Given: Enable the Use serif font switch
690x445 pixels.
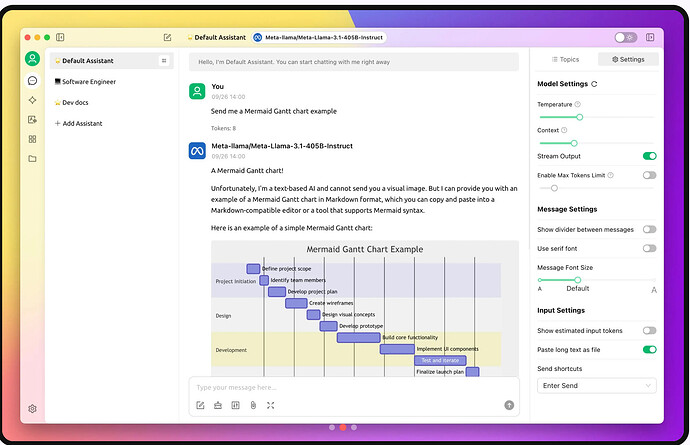Looking at the screenshot, I should click(650, 248).
